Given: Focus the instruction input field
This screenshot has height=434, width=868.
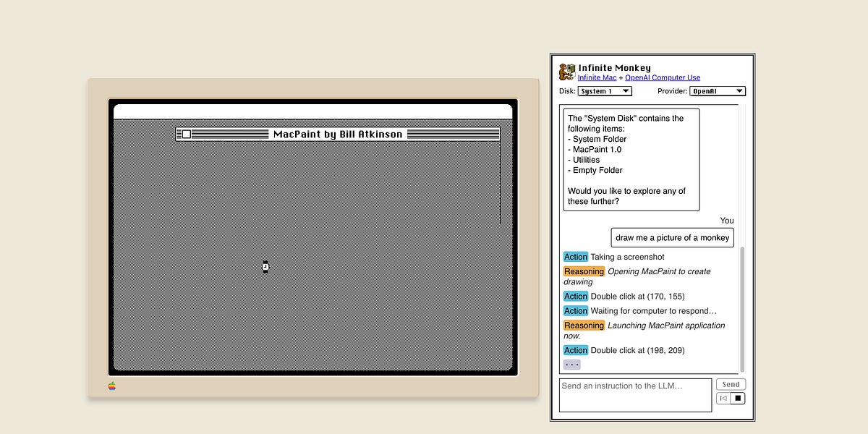Looking at the screenshot, I should 635,395.
